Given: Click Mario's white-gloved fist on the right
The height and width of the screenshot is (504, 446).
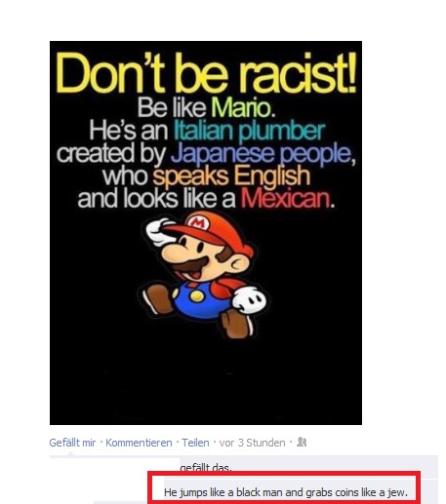Looking at the screenshot, I should tap(250, 299).
